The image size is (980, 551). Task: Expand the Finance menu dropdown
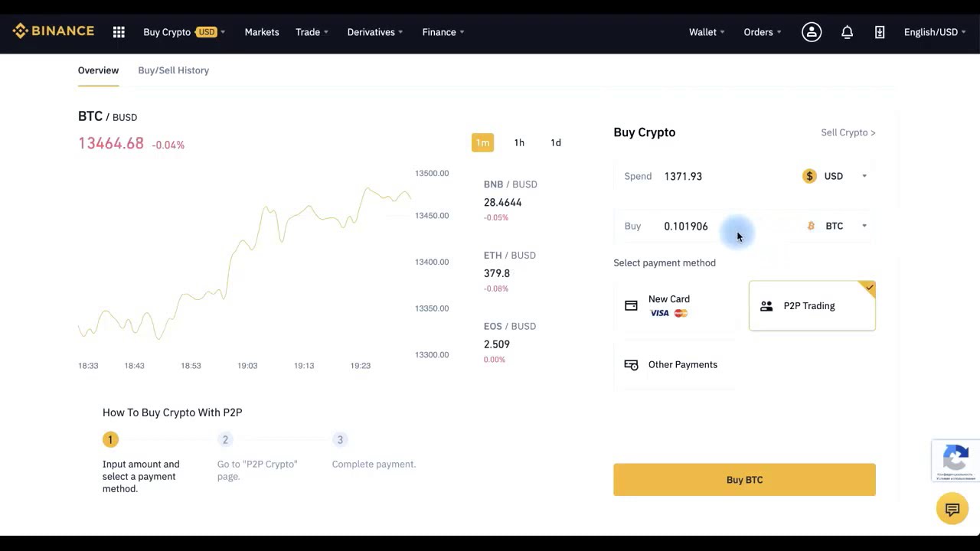(443, 32)
